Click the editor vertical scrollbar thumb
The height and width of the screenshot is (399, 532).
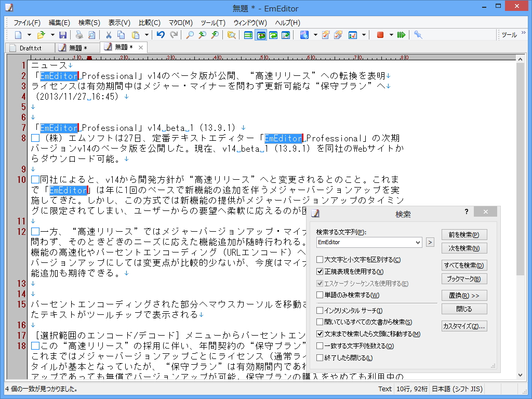pyautogui.click(x=520, y=169)
